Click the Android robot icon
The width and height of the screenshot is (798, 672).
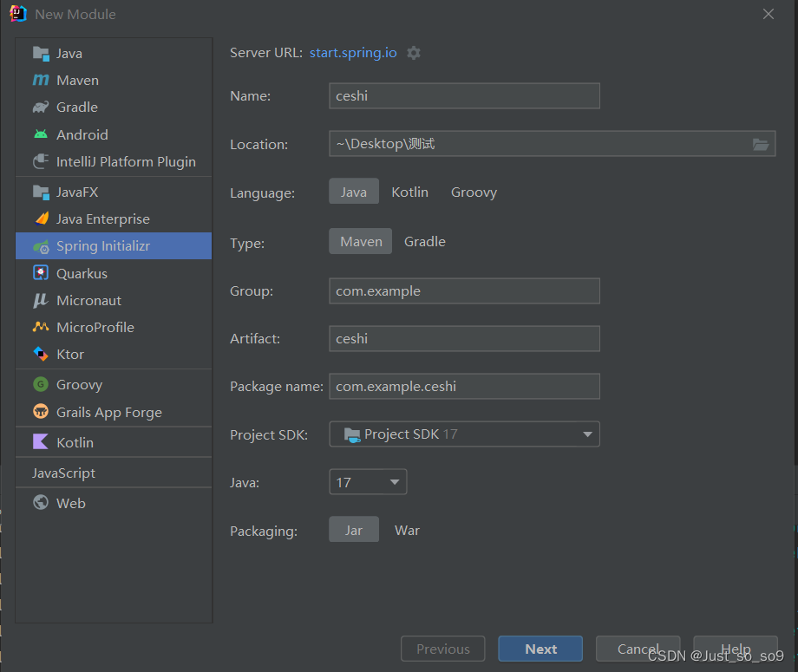(x=41, y=134)
